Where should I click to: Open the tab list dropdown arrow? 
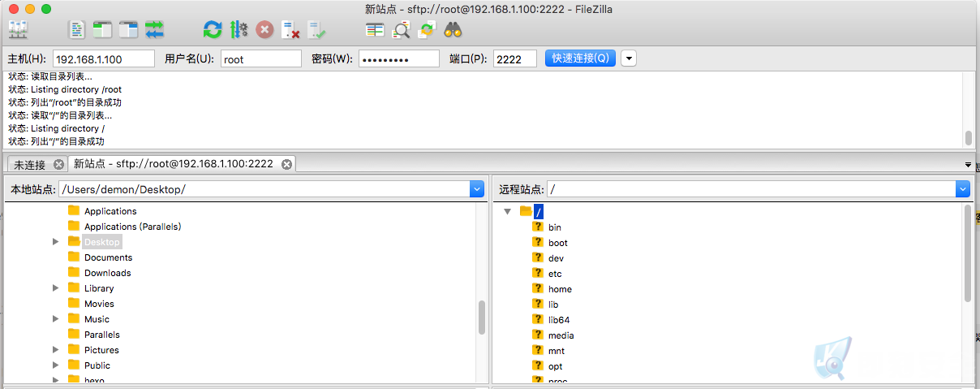click(x=968, y=165)
